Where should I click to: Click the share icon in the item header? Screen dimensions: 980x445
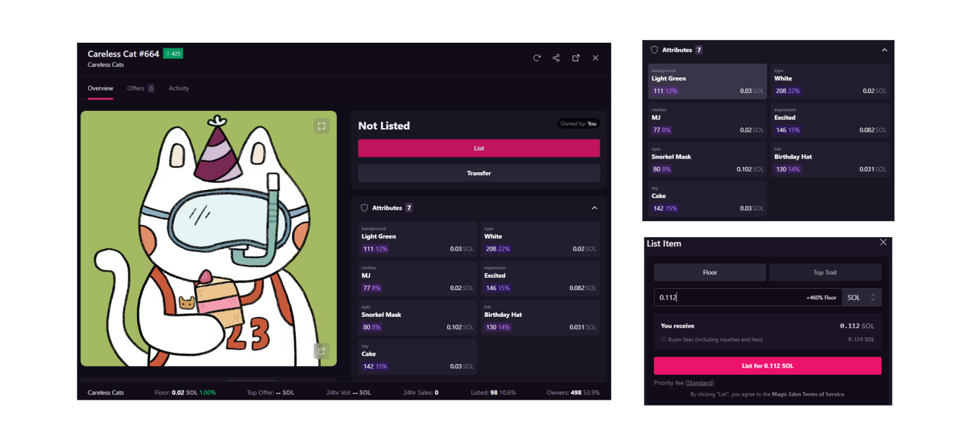pos(556,58)
